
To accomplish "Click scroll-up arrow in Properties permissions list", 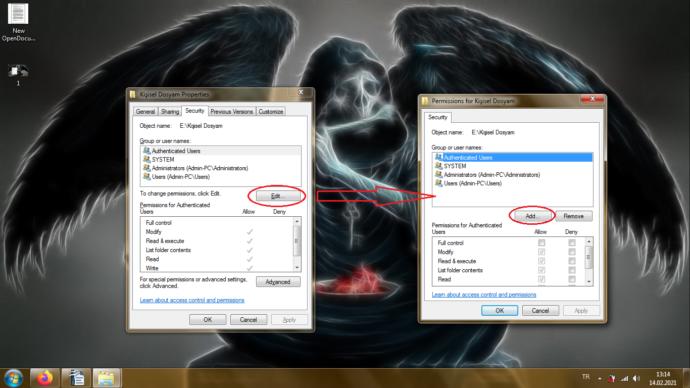I will pyautogui.click(x=297, y=221).
